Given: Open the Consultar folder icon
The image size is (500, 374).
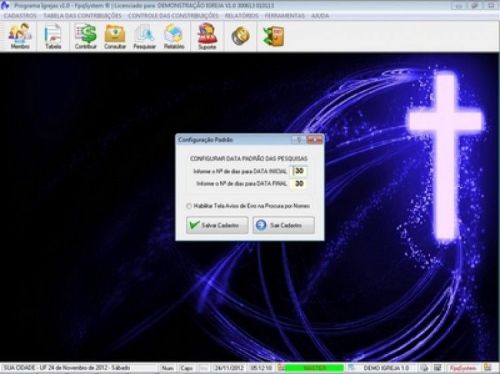Looking at the screenshot, I should click(x=115, y=36).
